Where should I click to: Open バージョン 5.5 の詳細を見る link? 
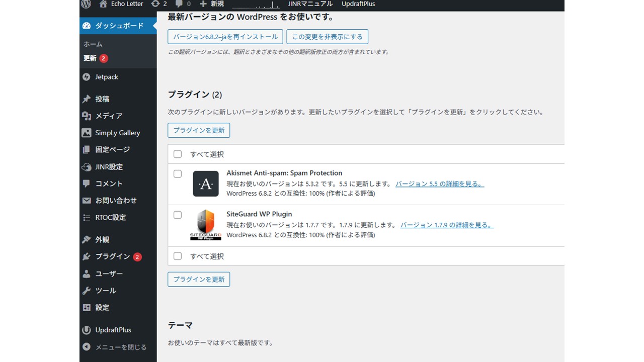pos(439,184)
